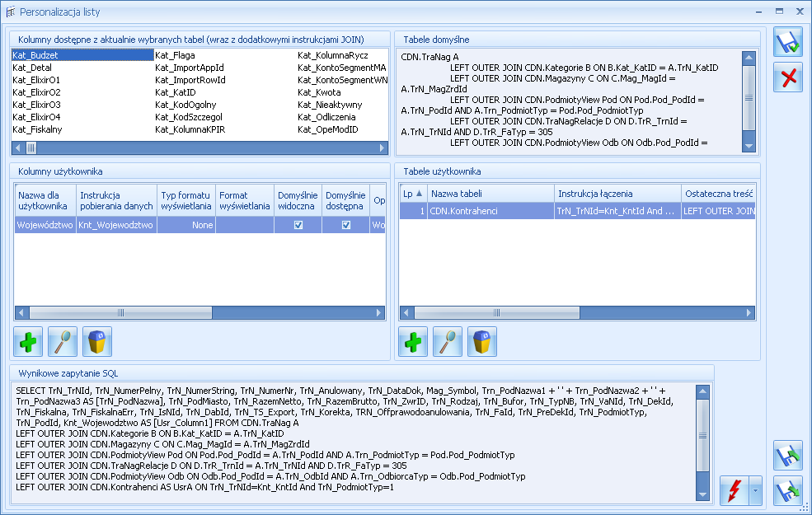Click Format wyświetlania column header
The width and height of the screenshot is (812, 515).
click(x=245, y=201)
